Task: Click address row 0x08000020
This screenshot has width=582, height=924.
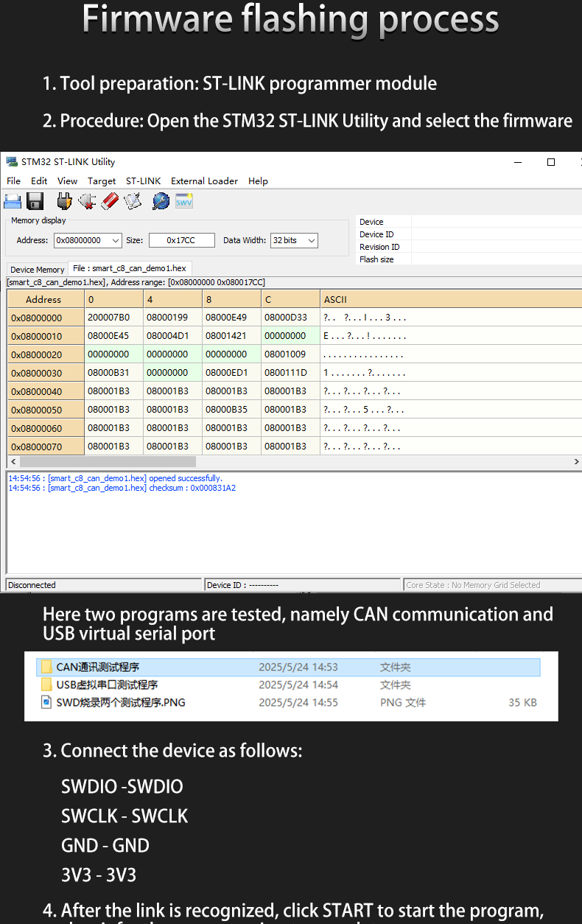Action: pos(46,354)
